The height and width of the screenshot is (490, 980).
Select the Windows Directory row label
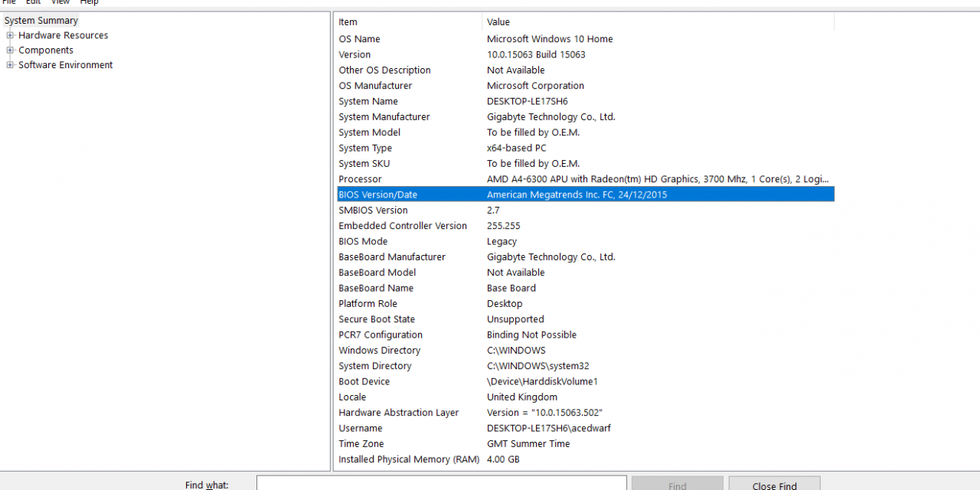click(x=379, y=351)
